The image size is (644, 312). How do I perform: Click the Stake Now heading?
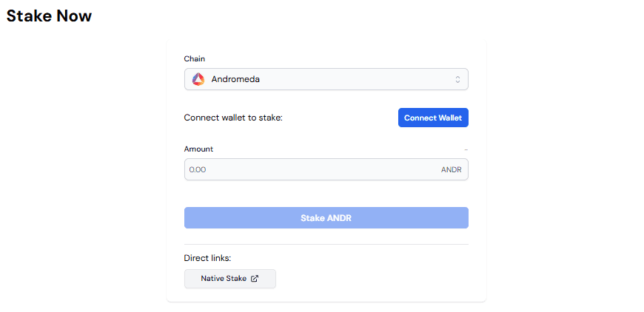pyautogui.click(x=49, y=16)
